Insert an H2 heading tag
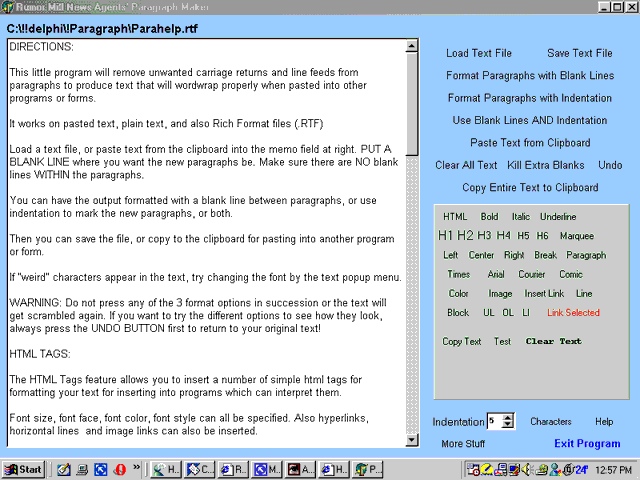Screen dimensions: 640x480 click(465, 236)
